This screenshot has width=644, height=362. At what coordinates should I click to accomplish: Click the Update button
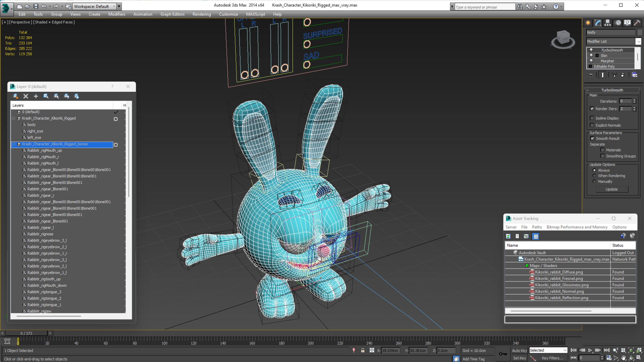[x=611, y=189]
